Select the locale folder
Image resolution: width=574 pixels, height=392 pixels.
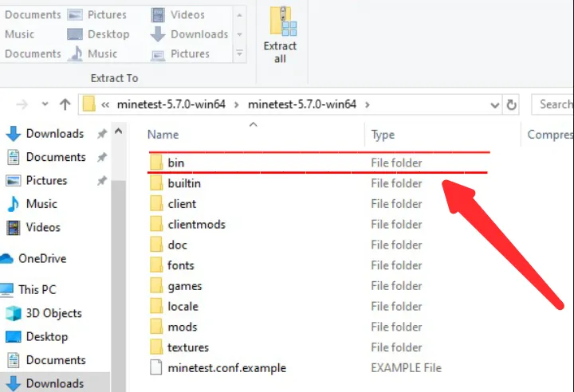tap(183, 306)
